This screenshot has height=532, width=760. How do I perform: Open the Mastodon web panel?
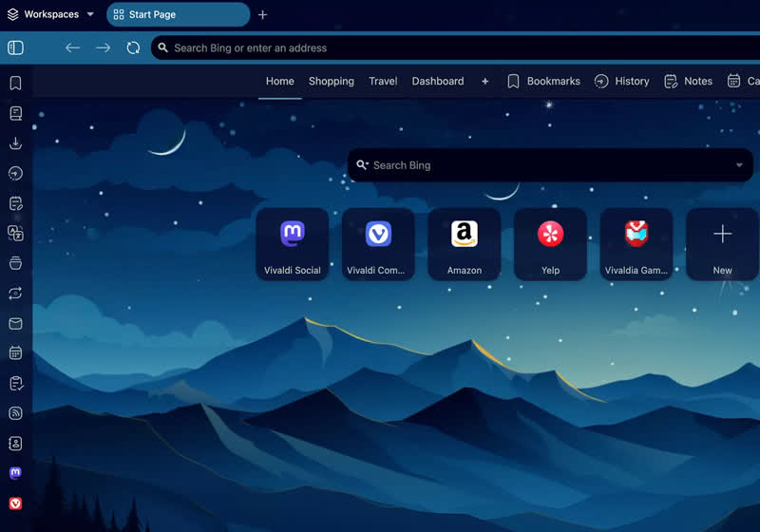click(15, 473)
